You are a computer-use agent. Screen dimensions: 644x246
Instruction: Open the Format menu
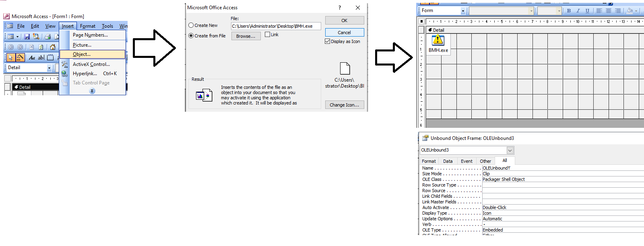[88, 26]
